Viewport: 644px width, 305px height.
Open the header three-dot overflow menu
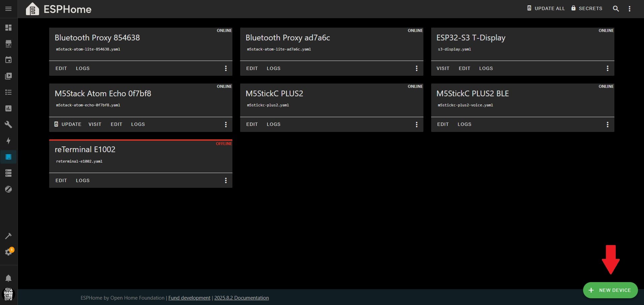630,9
